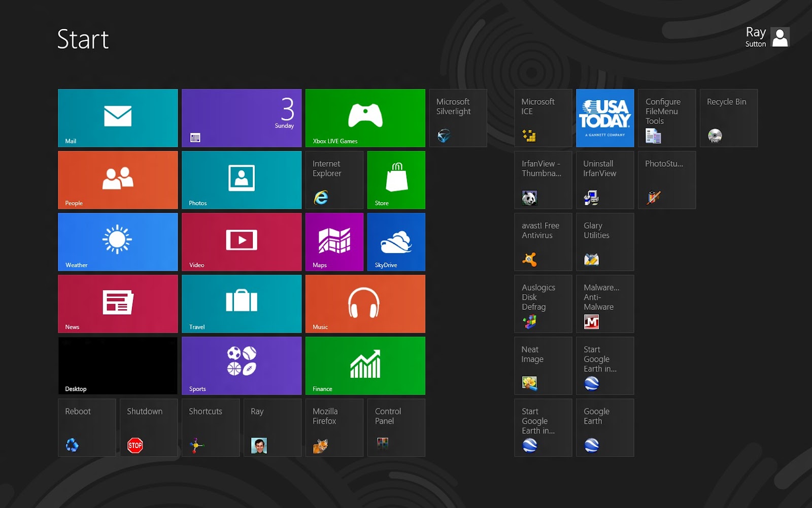Screen dimensions: 812x508
Task: Launch Microsoft ICE tile
Action: pyautogui.click(x=544, y=118)
